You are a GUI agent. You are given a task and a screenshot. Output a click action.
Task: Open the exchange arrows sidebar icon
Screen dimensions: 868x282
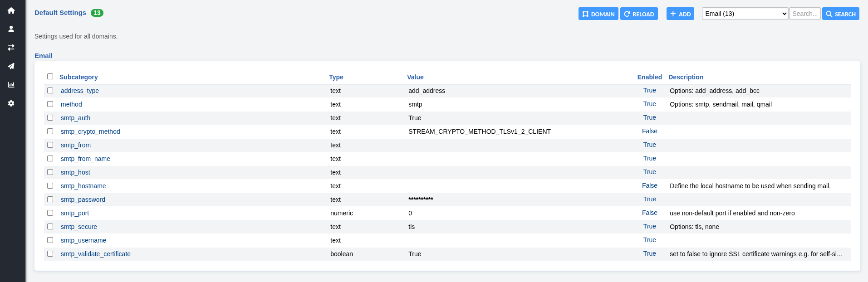click(11, 47)
